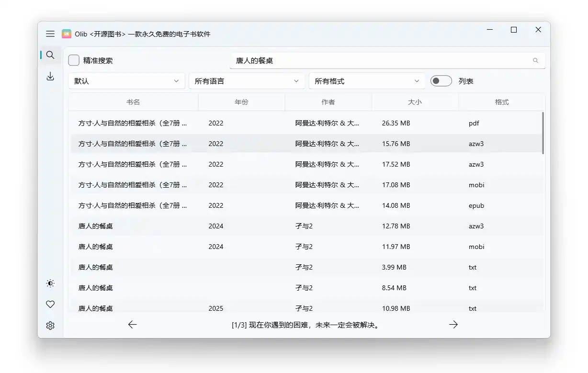Select the 14.08 MB size cell
Screen dimensions: 588x373
pyautogui.click(x=396, y=205)
